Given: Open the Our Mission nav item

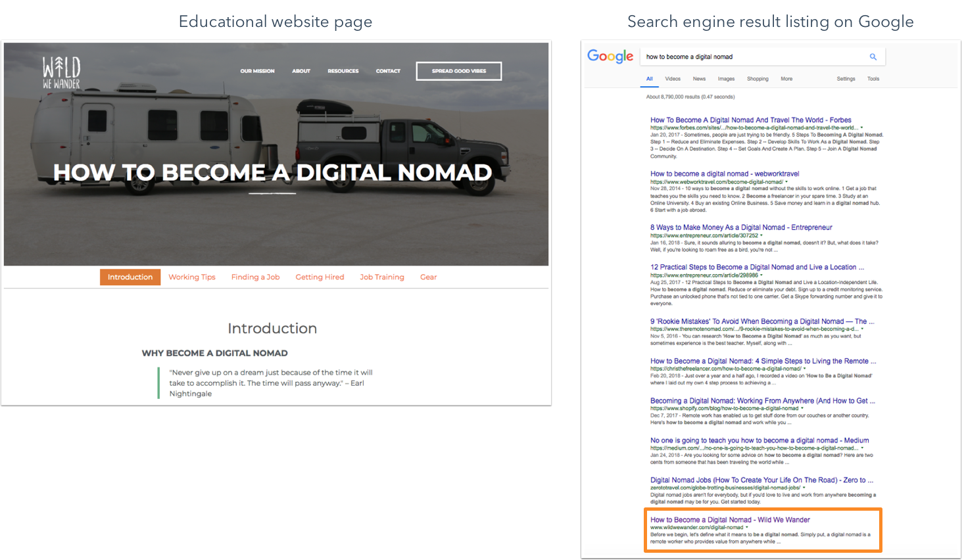Looking at the screenshot, I should [257, 71].
